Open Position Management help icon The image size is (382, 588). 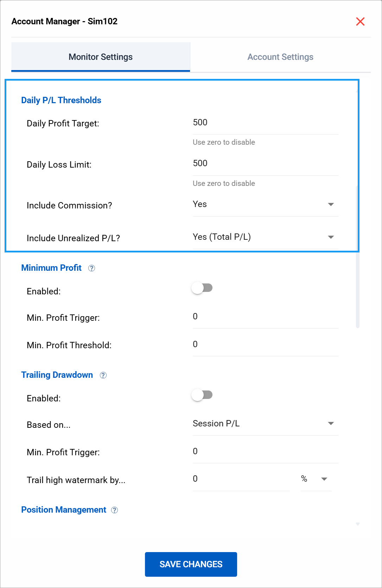click(x=114, y=510)
